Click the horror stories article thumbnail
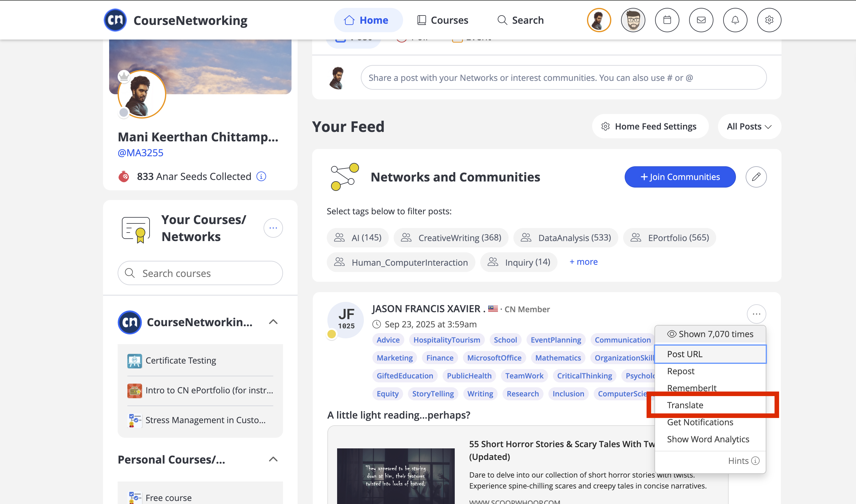Screen dimensions: 856x504 395,476
